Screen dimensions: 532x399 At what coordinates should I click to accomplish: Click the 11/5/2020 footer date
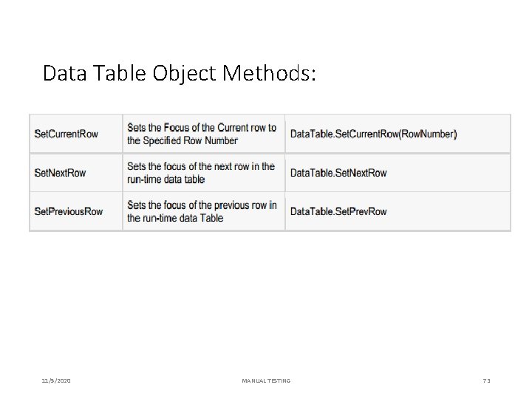tap(56, 381)
